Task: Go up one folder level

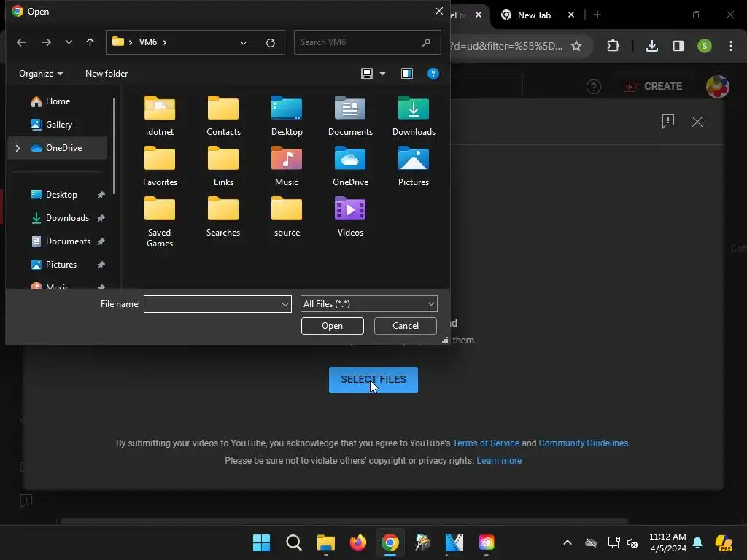Action: (90, 42)
